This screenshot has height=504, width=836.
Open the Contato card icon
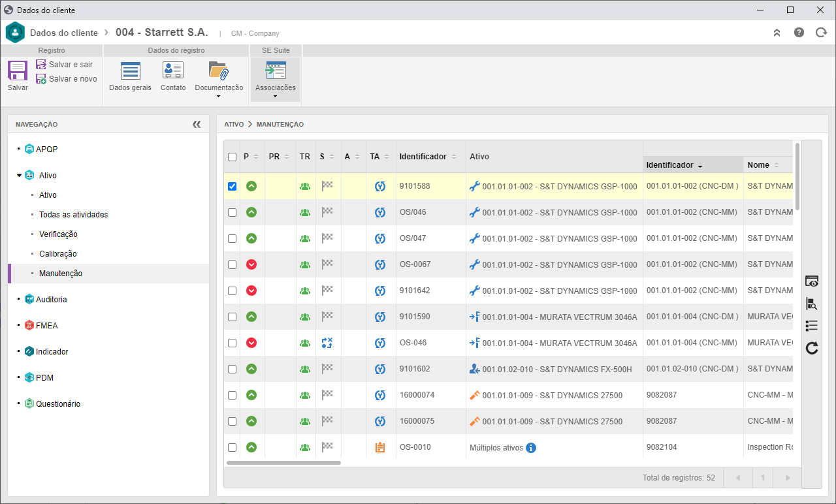click(173, 71)
